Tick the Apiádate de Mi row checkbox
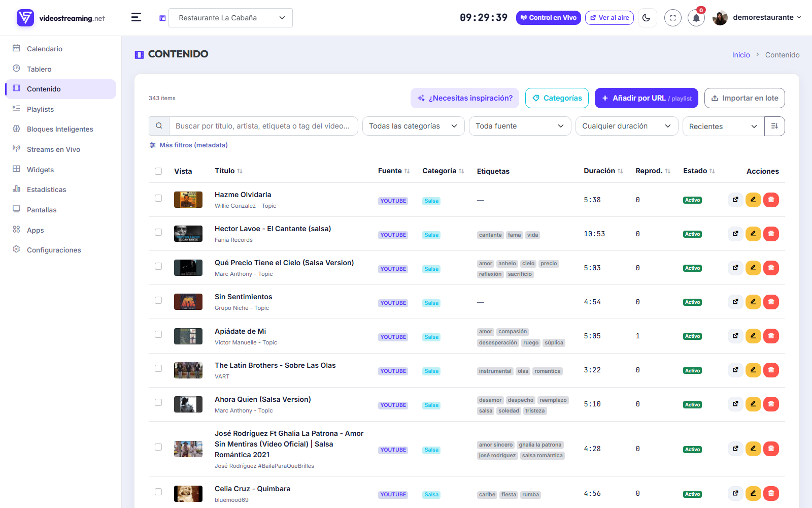Screen dimensions: 812x508 click(x=158, y=334)
